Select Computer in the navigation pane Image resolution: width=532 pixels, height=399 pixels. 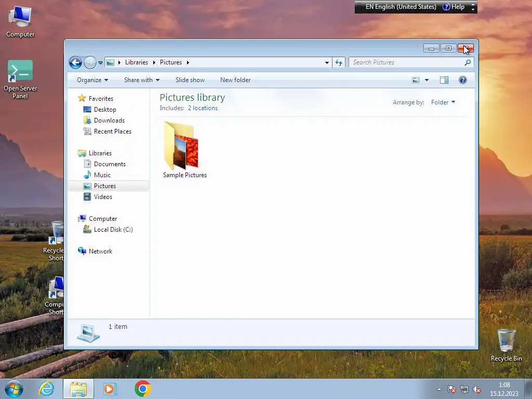click(x=103, y=219)
